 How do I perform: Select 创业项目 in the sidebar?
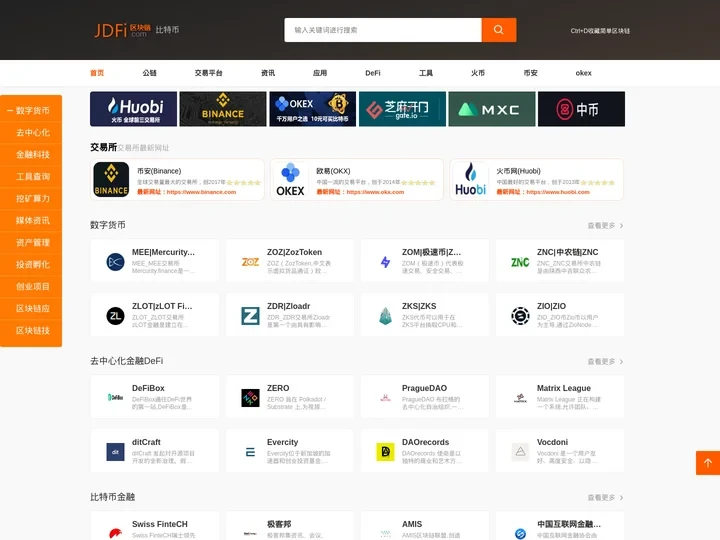[x=31, y=287]
